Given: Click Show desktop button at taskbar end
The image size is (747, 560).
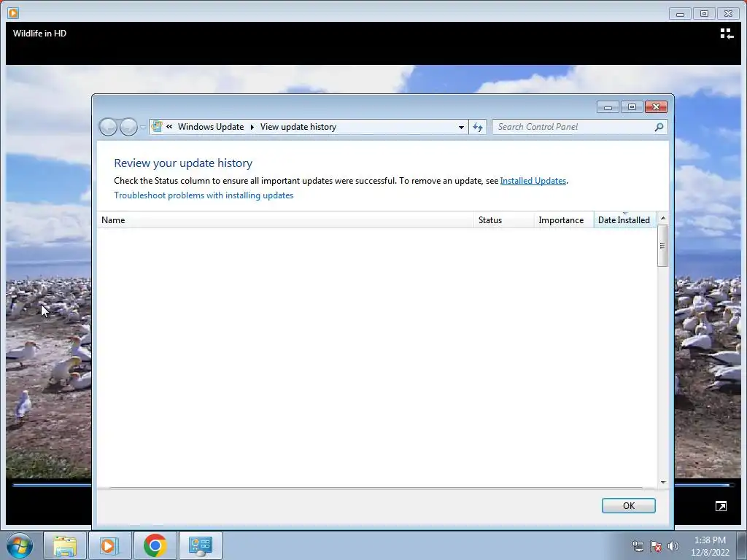Looking at the screenshot, I should tap(742, 545).
